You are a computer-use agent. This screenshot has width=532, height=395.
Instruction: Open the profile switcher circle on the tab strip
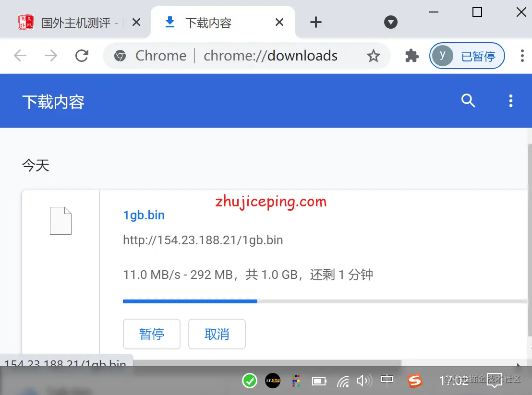click(x=390, y=22)
